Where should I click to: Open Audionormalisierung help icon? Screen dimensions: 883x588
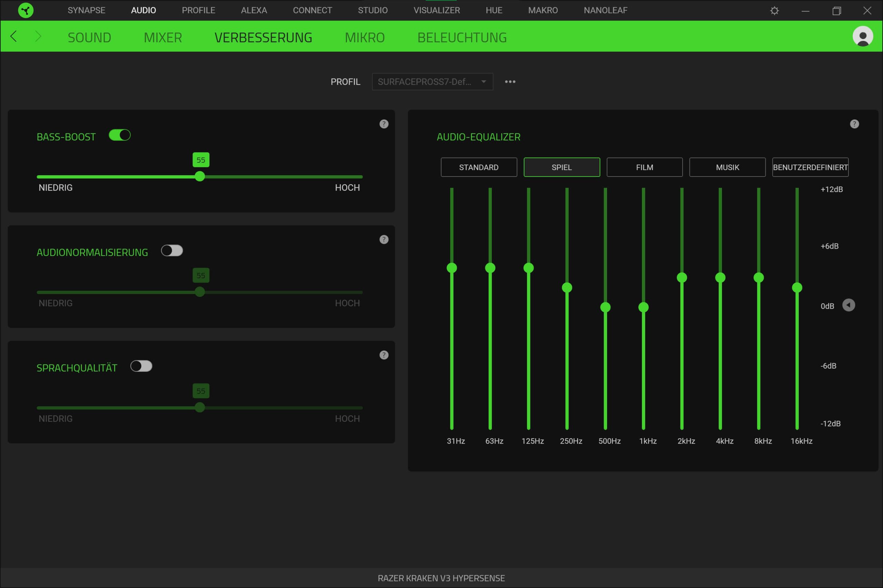click(x=384, y=240)
